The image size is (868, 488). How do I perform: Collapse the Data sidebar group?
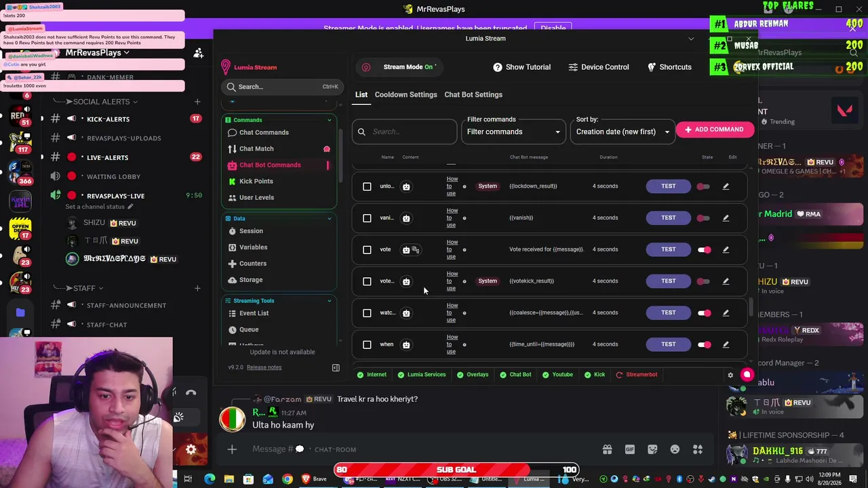[330, 218]
